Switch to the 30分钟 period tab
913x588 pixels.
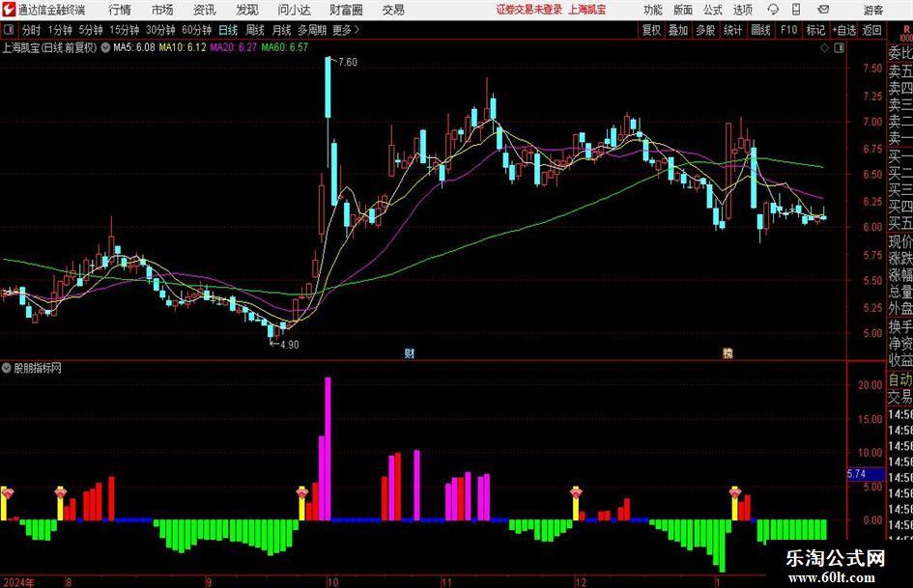point(160,30)
